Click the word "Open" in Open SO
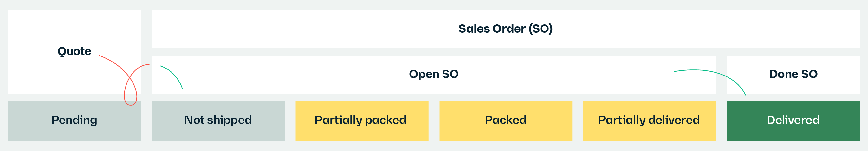This screenshot has height=151, width=868. pyautogui.click(x=424, y=75)
